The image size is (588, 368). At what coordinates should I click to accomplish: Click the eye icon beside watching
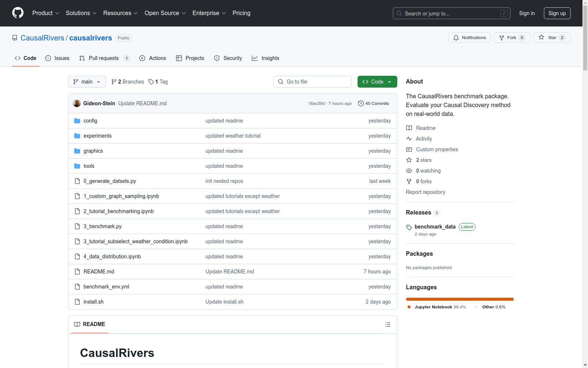click(409, 171)
